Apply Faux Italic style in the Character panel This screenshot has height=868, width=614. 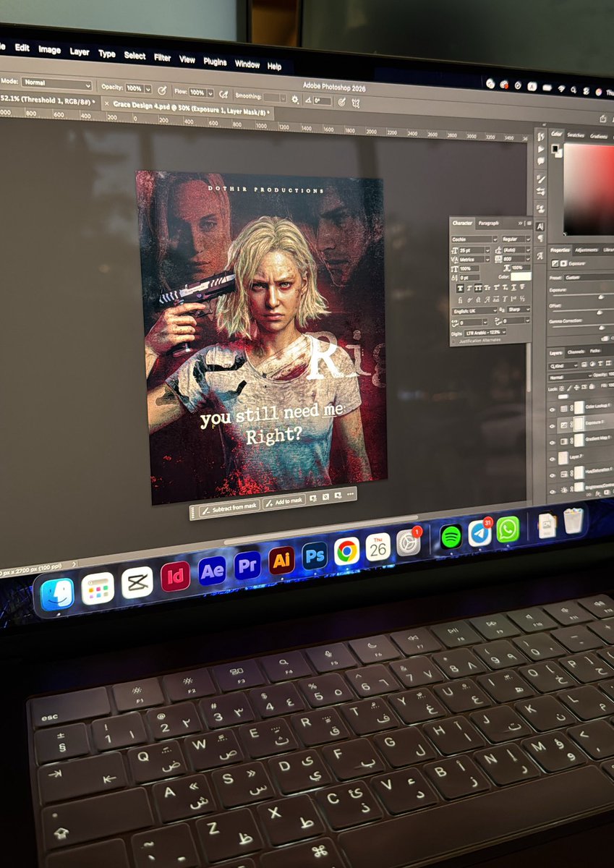click(x=469, y=288)
